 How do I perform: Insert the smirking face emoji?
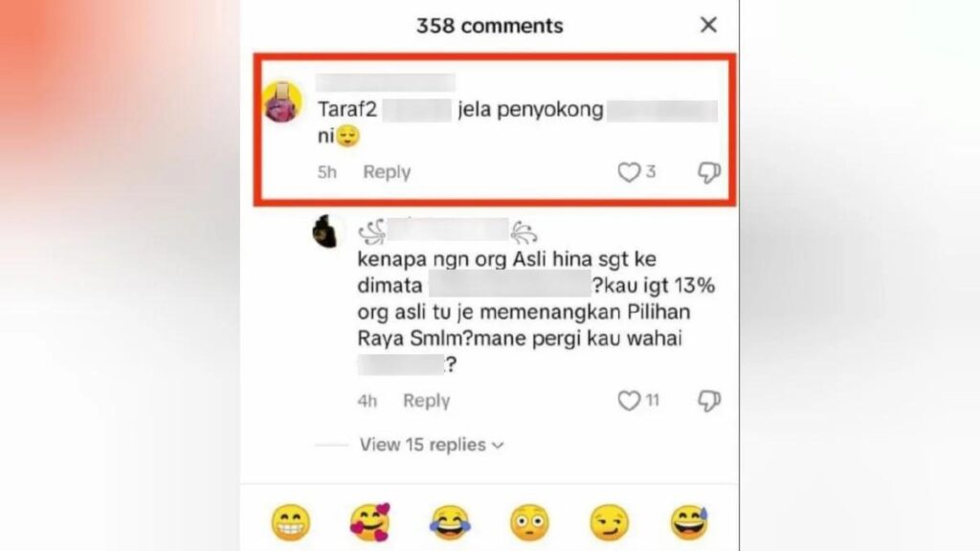pos(610,522)
